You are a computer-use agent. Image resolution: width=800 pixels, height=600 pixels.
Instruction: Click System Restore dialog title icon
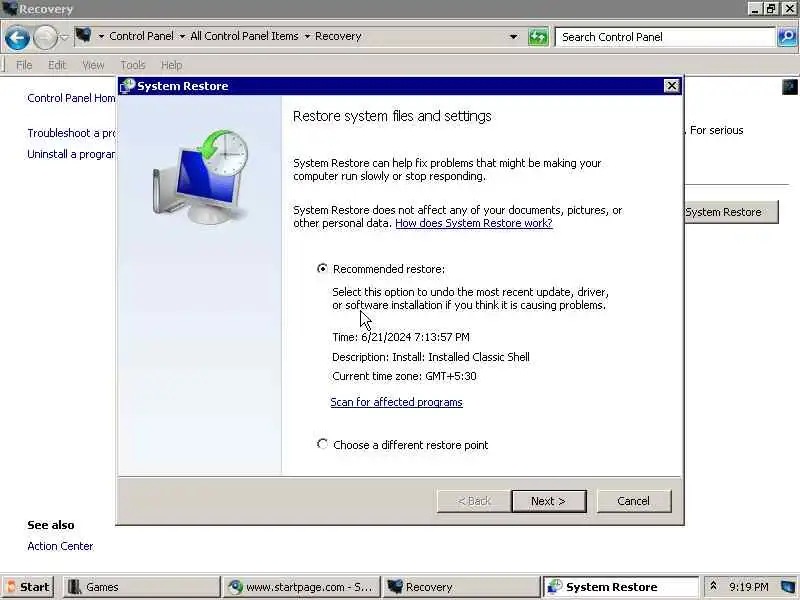pos(128,86)
